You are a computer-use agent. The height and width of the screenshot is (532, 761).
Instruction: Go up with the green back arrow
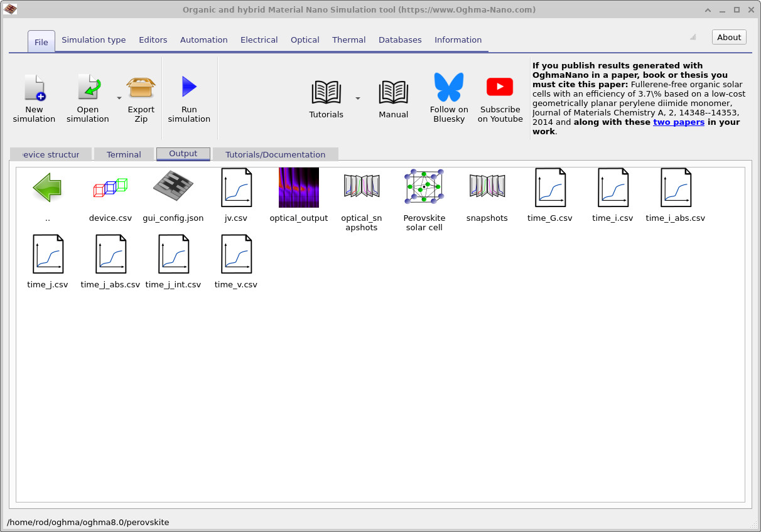coord(48,188)
